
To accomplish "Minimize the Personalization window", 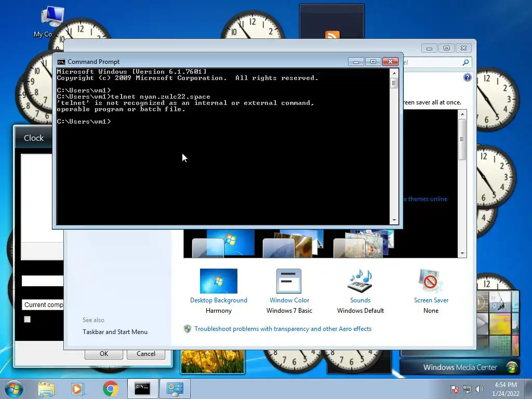I will (429, 48).
